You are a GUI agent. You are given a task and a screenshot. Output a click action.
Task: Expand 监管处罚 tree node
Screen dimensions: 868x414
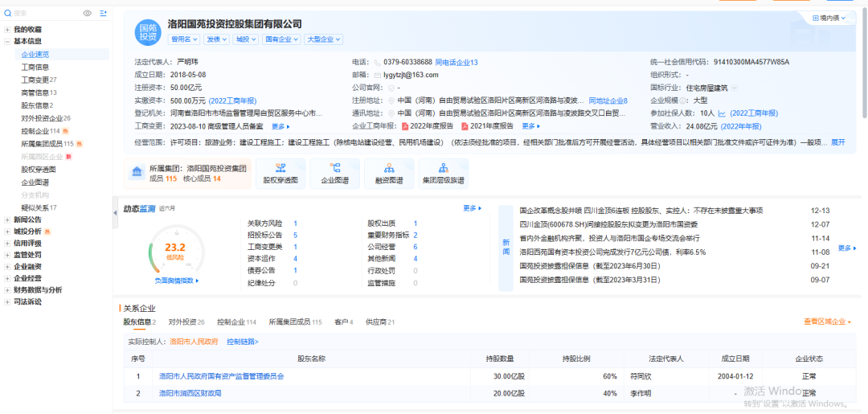point(7,255)
